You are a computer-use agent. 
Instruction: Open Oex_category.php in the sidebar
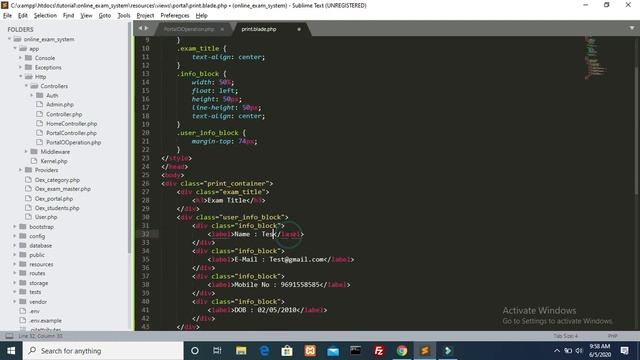(57, 180)
